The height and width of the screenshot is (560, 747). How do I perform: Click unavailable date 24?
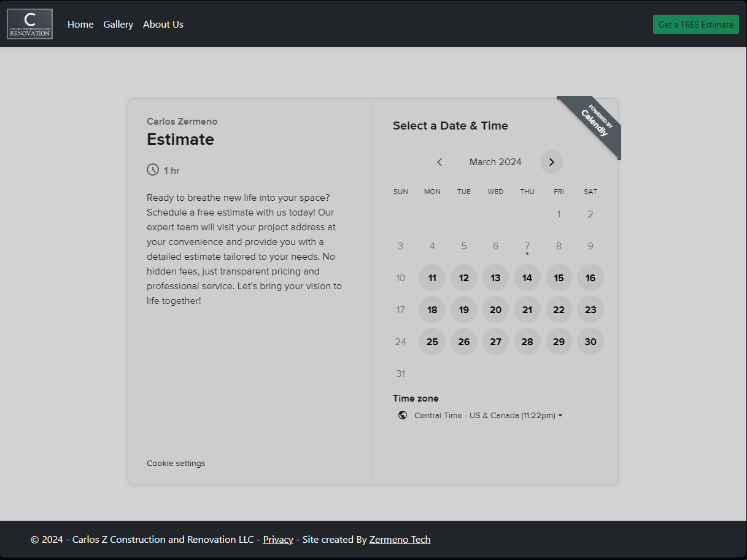(401, 342)
